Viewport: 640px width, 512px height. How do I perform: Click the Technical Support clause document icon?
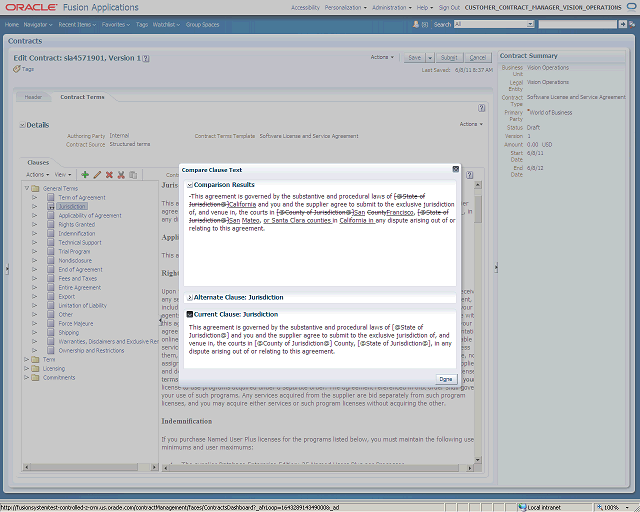coord(51,243)
